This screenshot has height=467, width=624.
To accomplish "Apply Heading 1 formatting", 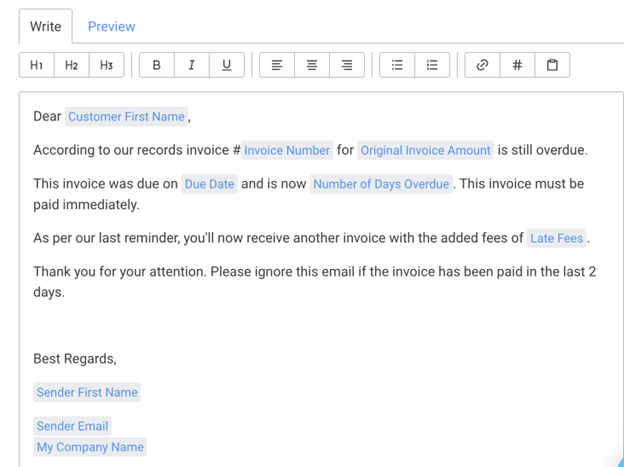I will point(36,65).
